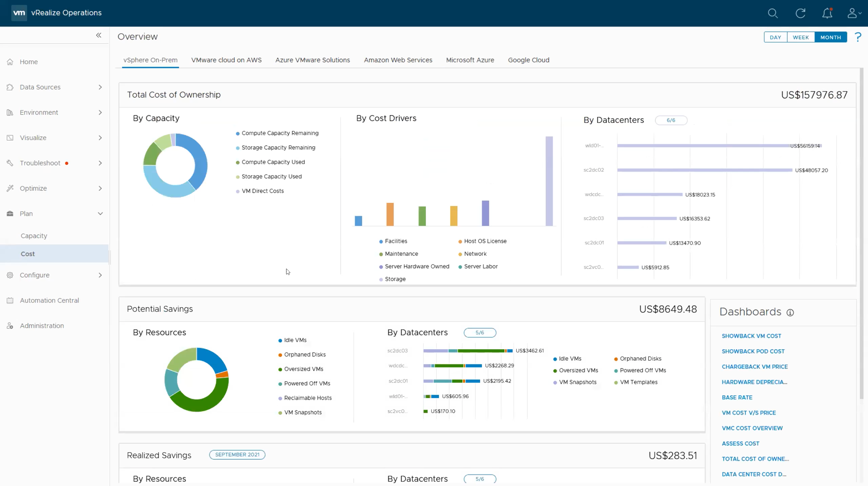Toggle Idle VMs By Resources legend
This screenshot has width=868, height=486.
[x=292, y=340]
